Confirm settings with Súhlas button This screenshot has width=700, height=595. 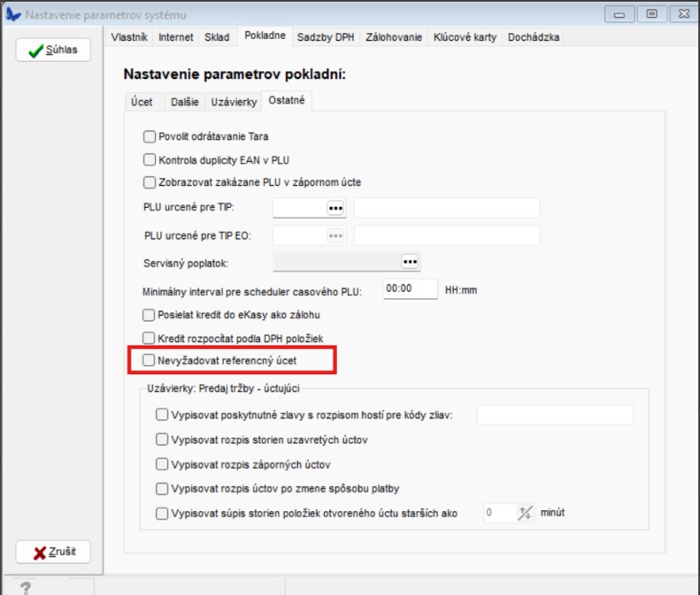coord(53,50)
